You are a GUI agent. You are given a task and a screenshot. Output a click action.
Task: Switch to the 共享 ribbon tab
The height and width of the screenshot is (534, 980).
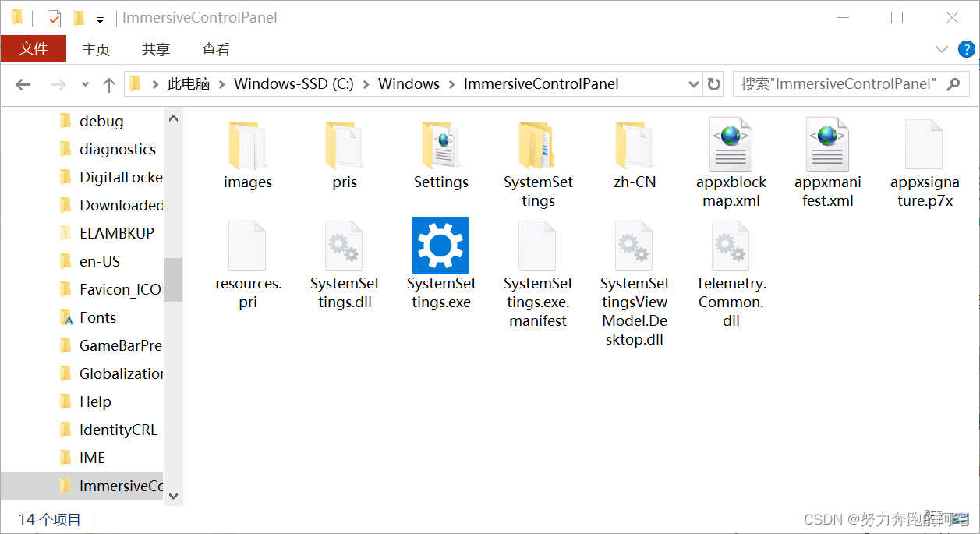point(156,49)
